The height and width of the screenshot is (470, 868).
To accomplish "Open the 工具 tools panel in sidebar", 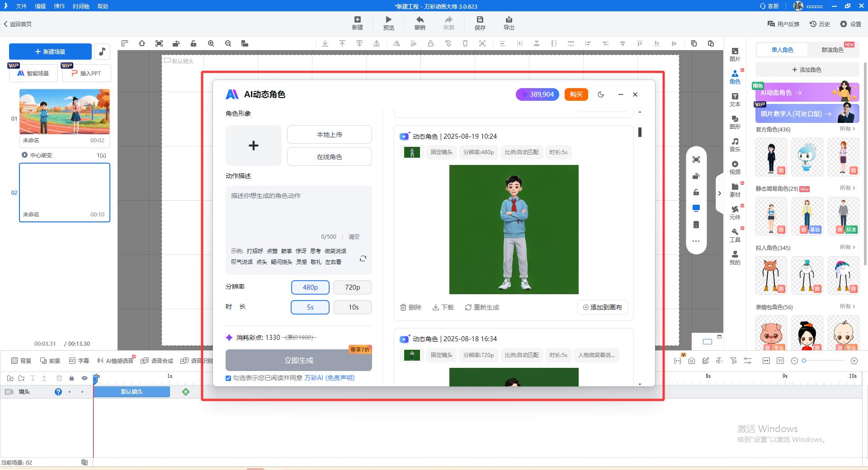I will pos(735,235).
